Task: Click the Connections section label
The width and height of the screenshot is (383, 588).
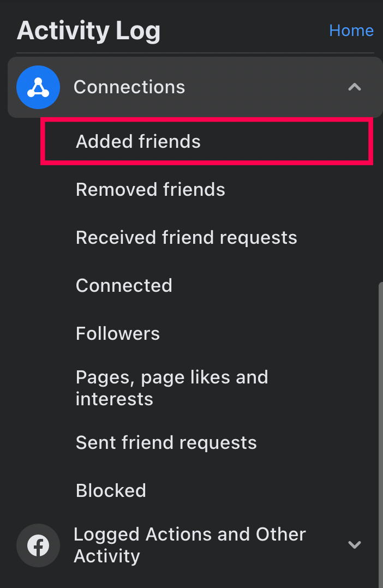Action: 129,87
